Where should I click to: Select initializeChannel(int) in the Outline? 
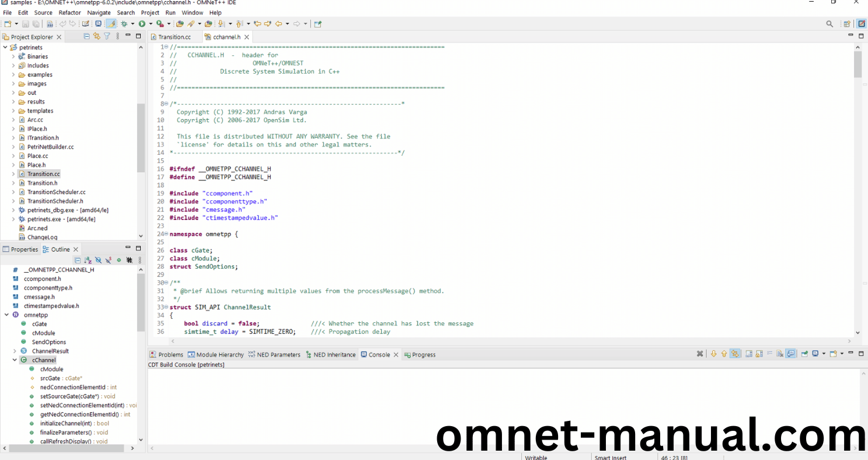pos(66,423)
